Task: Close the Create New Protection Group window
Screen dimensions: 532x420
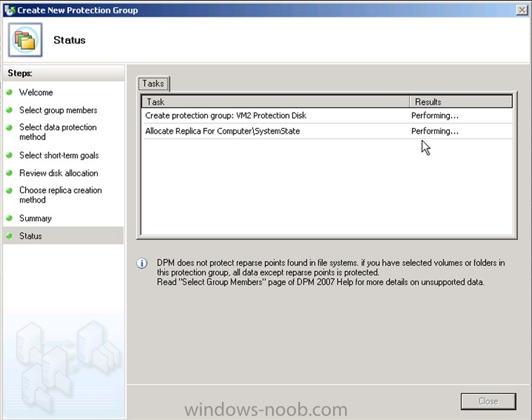Action: click(522, 10)
